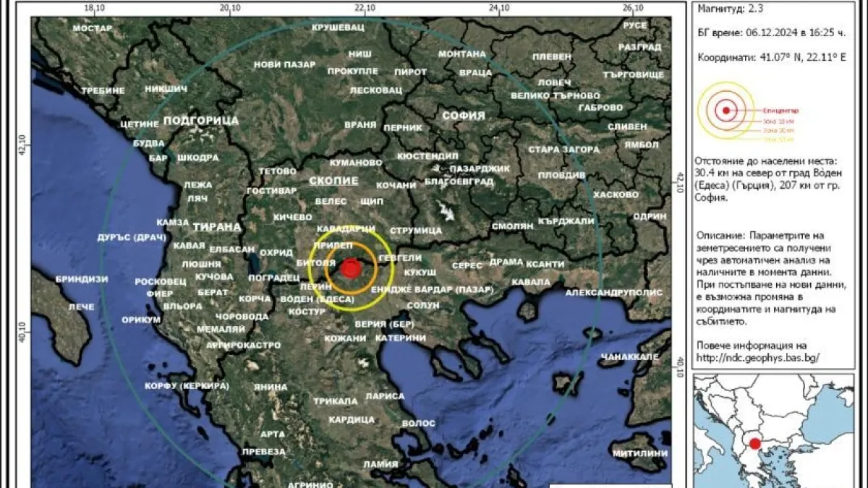
Task: Click the ТИРАНА city label
Action: (x=216, y=226)
